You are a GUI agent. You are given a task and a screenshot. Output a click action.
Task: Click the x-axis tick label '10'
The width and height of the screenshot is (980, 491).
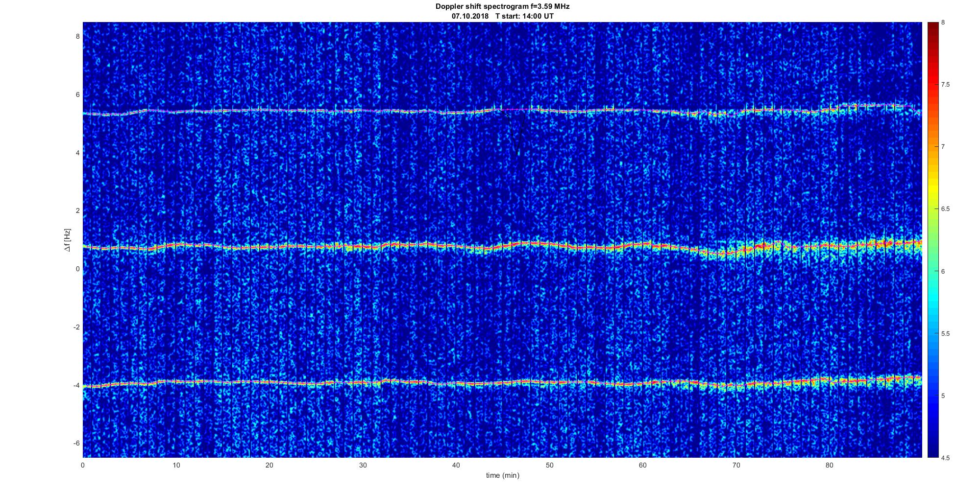(x=176, y=465)
